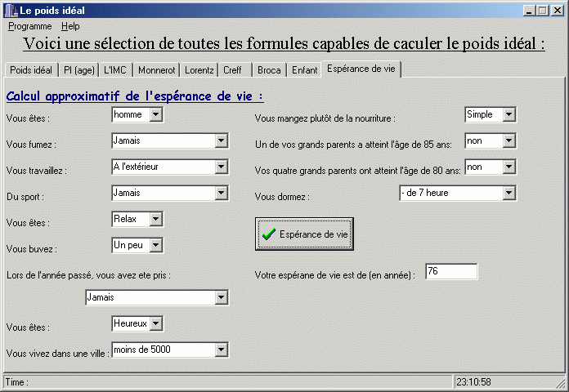Viewport: 569px width, 392px height.
Task: Open the Vous buvez dropdown
Action: [x=155, y=245]
